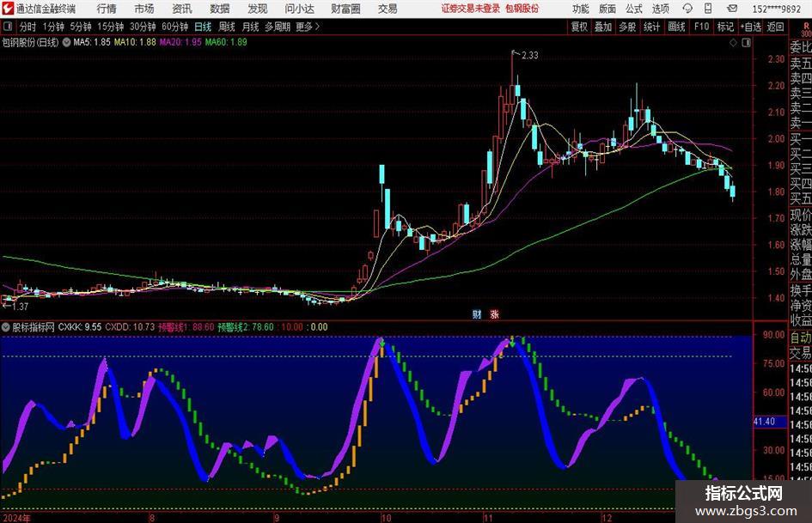
Task: Click the 画线 drawing button
Action: (x=676, y=27)
